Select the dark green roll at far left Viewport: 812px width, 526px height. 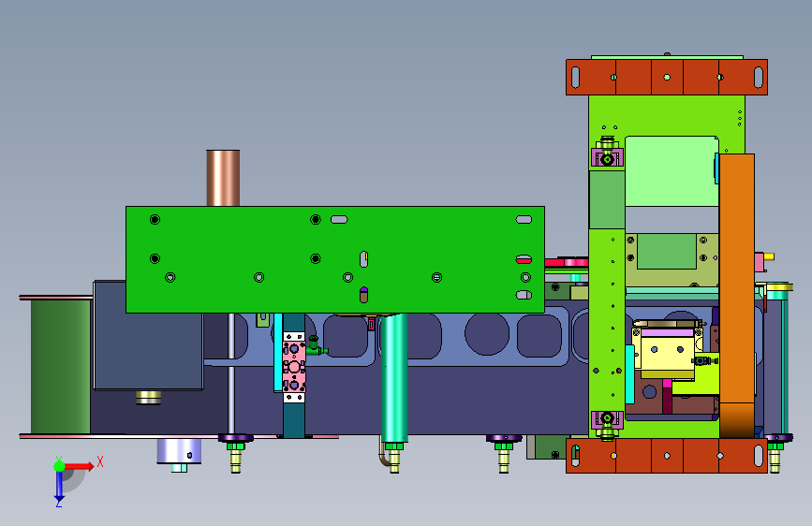[61, 367]
